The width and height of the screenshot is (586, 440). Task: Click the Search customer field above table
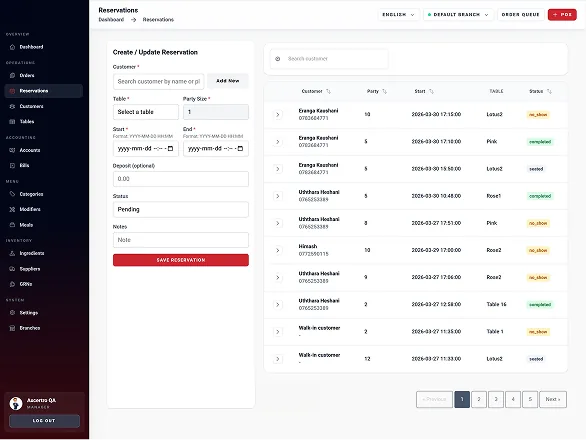tap(329, 59)
